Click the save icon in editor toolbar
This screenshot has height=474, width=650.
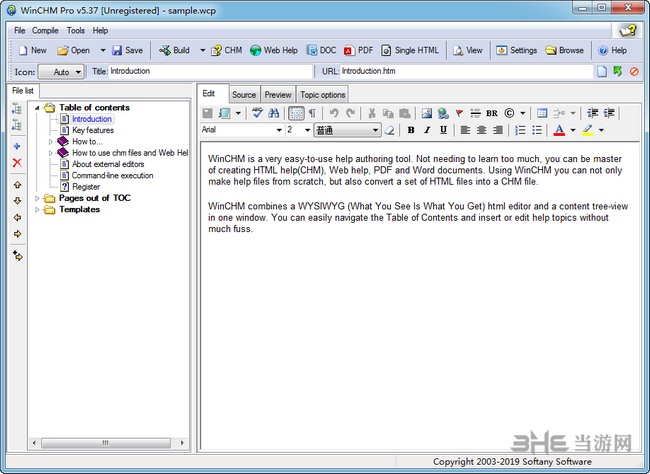point(207,113)
